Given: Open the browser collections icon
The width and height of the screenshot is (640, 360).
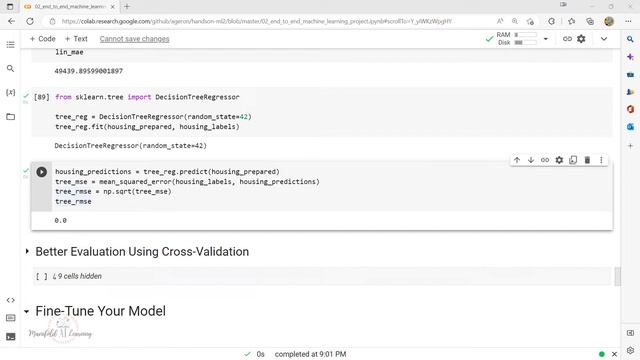Looking at the screenshot, I should point(590,21).
